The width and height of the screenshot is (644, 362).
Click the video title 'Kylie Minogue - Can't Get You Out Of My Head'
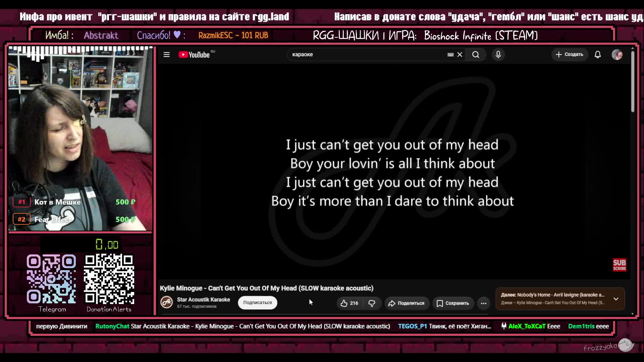[x=267, y=288]
